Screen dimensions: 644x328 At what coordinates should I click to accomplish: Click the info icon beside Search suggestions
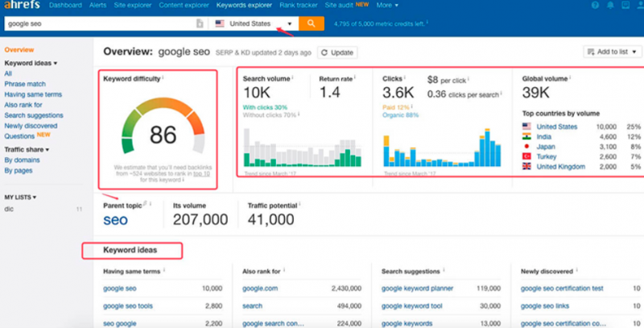tap(444, 270)
